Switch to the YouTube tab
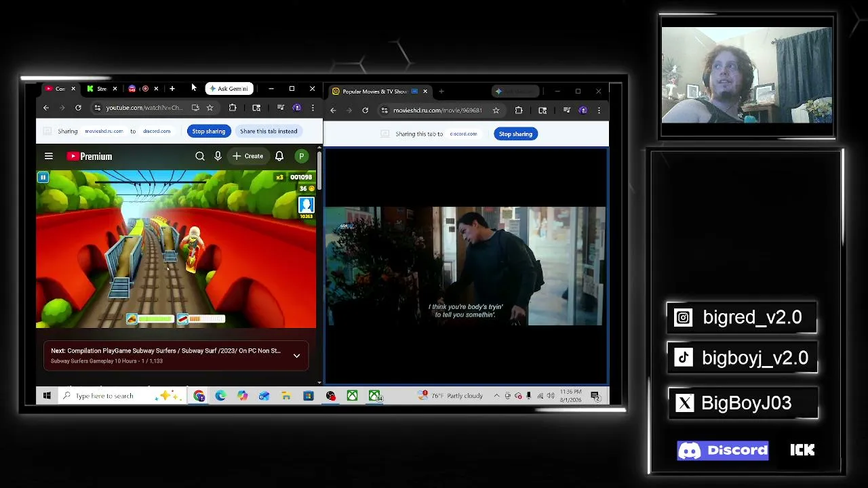The height and width of the screenshot is (488, 868). (60, 89)
